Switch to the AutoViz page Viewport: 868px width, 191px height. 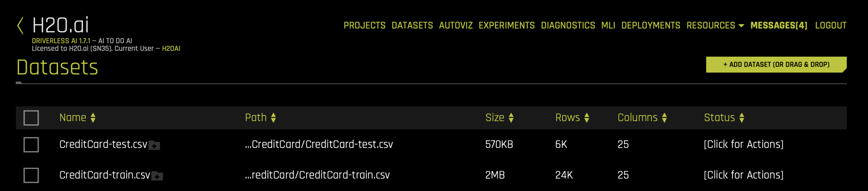click(455, 25)
